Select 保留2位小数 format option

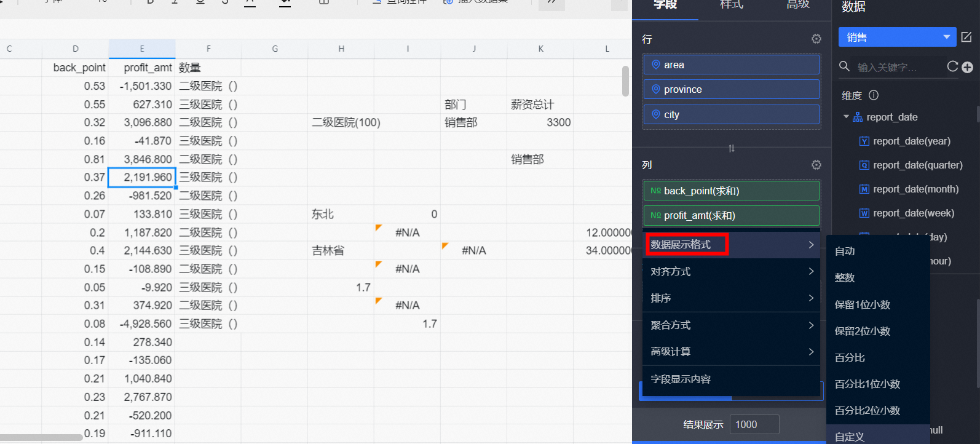coord(862,331)
